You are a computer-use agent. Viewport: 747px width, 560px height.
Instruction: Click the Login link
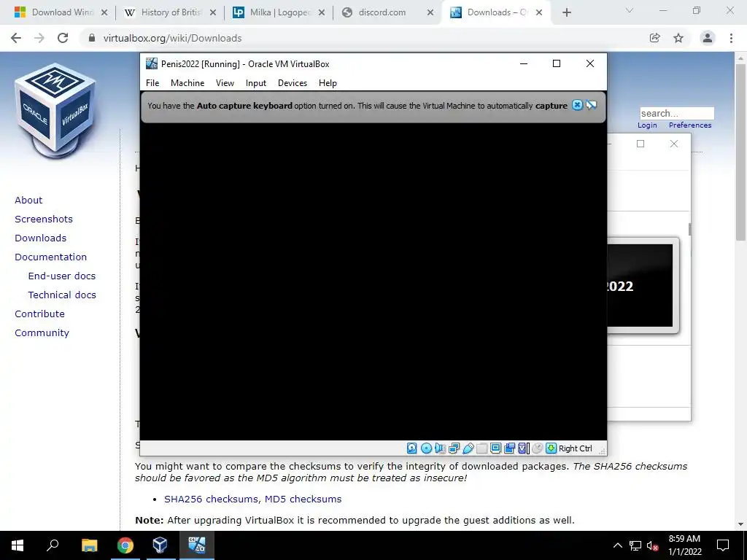pyautogui.click(x=648, y=125)
